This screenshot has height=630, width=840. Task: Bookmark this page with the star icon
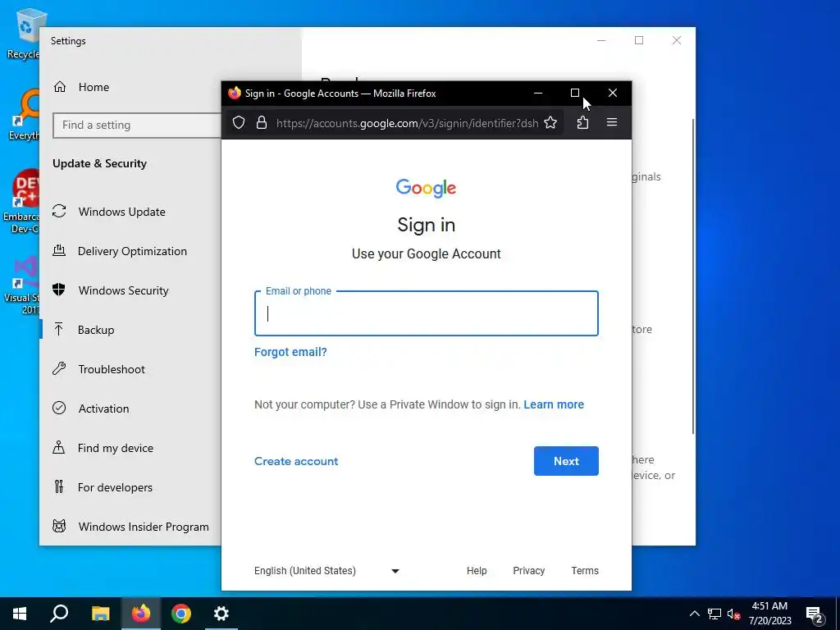pos(550,123)
